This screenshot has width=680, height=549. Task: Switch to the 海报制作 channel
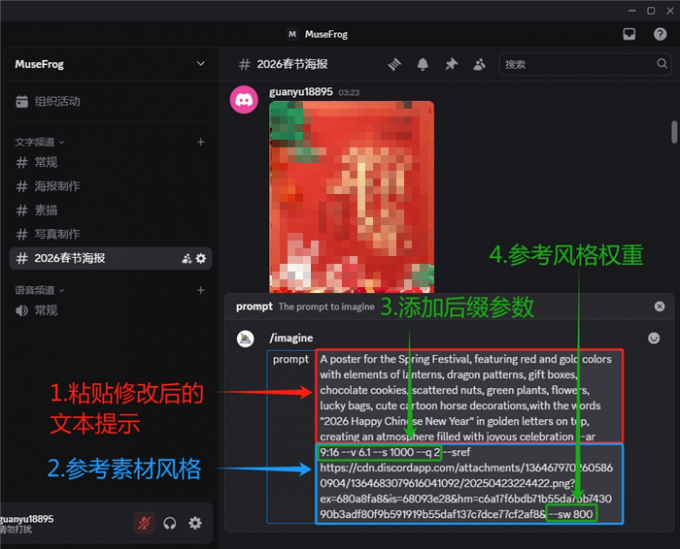(57, 186)
